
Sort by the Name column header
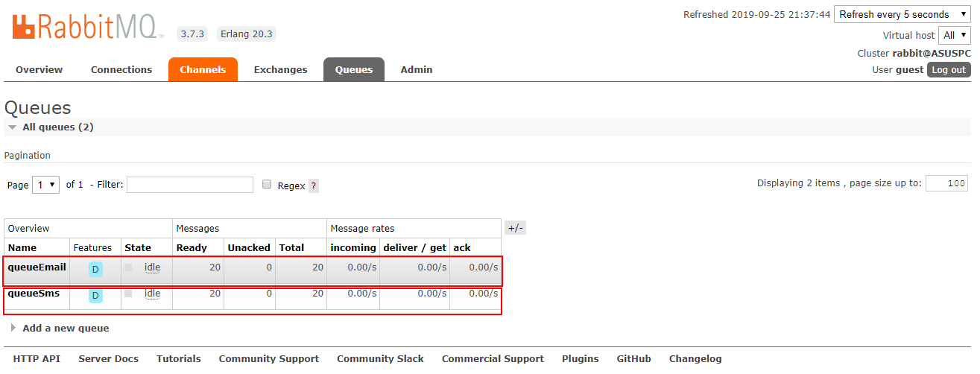tap(22, 248)
